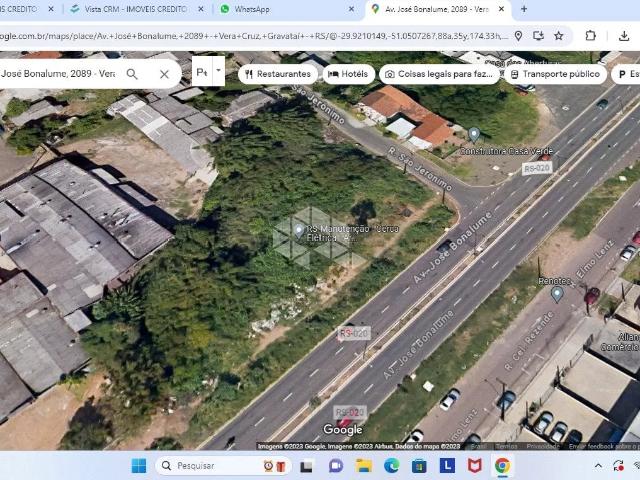Bookmark this page with the star icon
Screen dimensions: 640x480
point(559,36)
